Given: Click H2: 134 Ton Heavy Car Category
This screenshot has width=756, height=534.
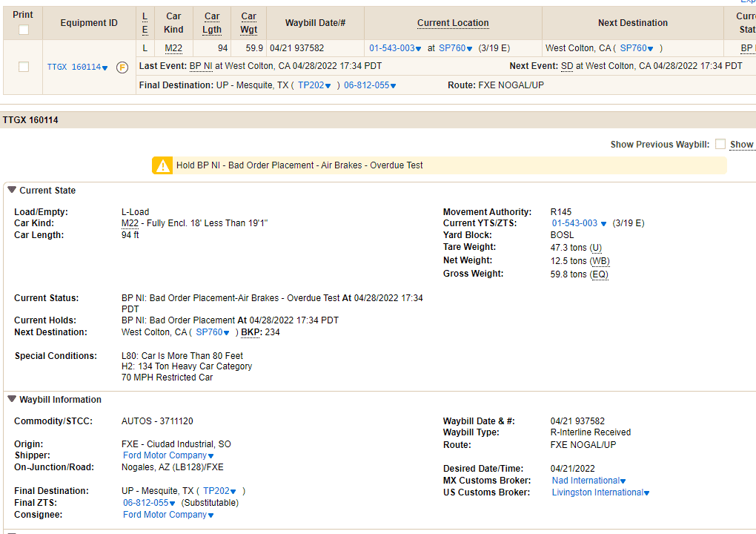Looking at the screenshot, I should pyautogui.click(x=187, y=366).
